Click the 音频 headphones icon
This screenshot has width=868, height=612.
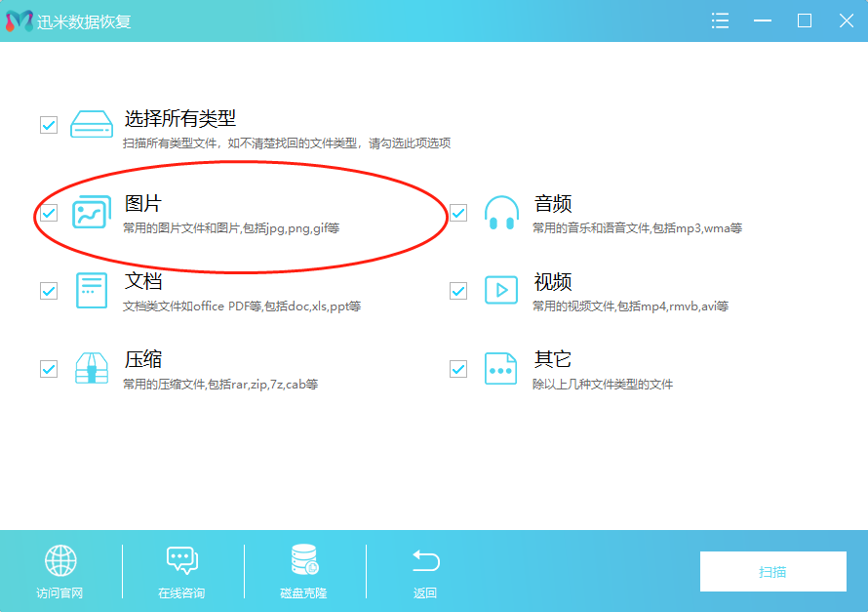[x=501, y=211]
